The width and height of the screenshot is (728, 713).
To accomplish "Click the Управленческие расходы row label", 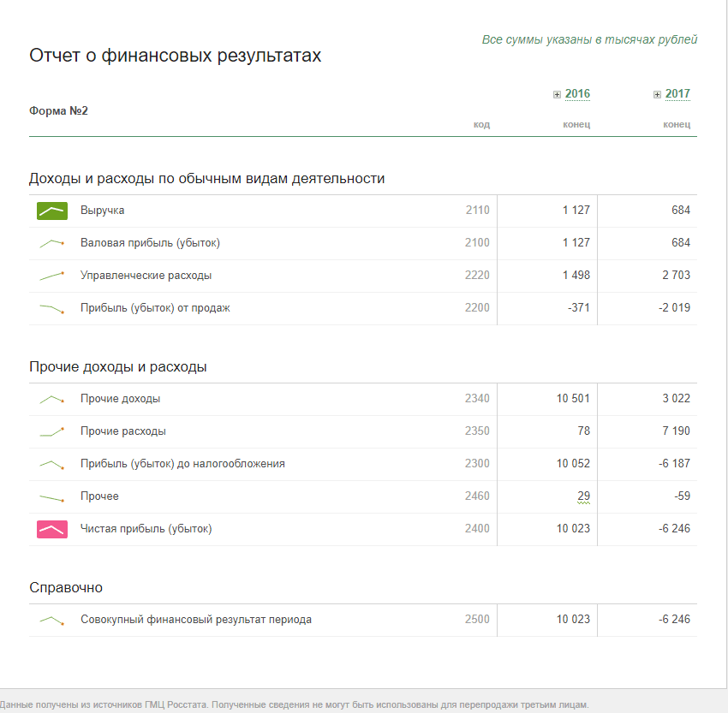I will coord(146,276).
